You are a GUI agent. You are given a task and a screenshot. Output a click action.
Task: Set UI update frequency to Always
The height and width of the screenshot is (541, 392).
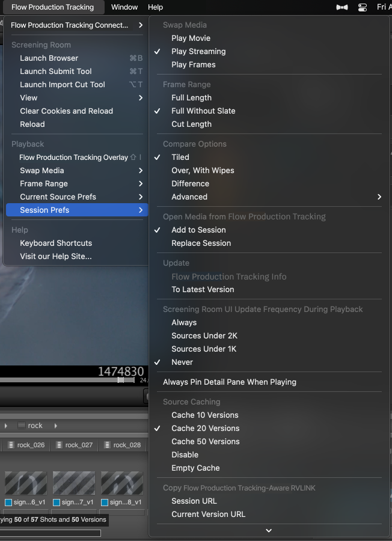(269, 323)
